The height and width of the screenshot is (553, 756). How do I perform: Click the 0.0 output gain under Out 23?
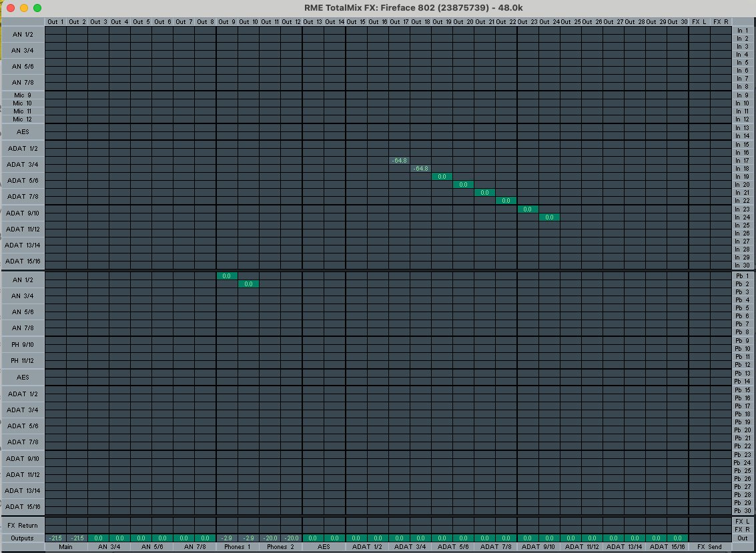(x=527, y=538)
